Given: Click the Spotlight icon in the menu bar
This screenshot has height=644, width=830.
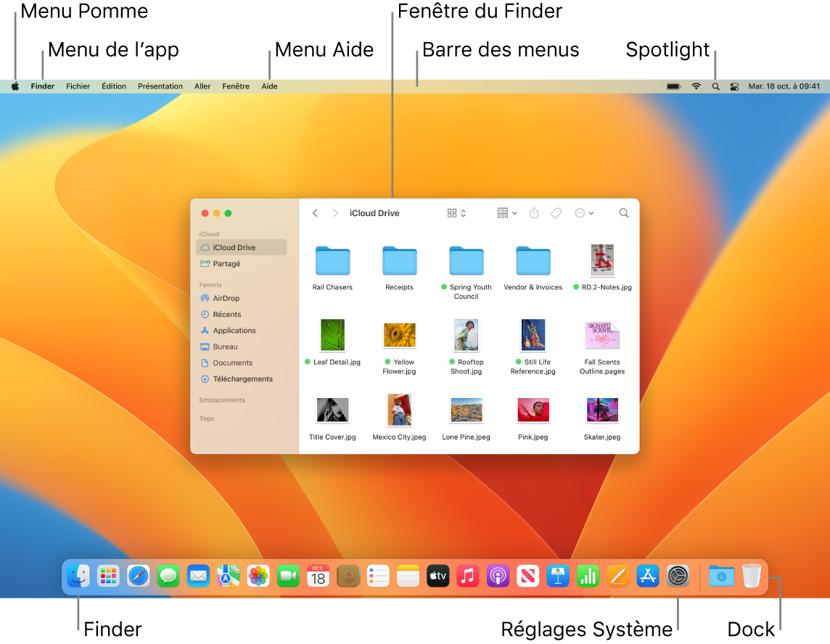Looking at the screenshot, I should [x=715, y=86].
